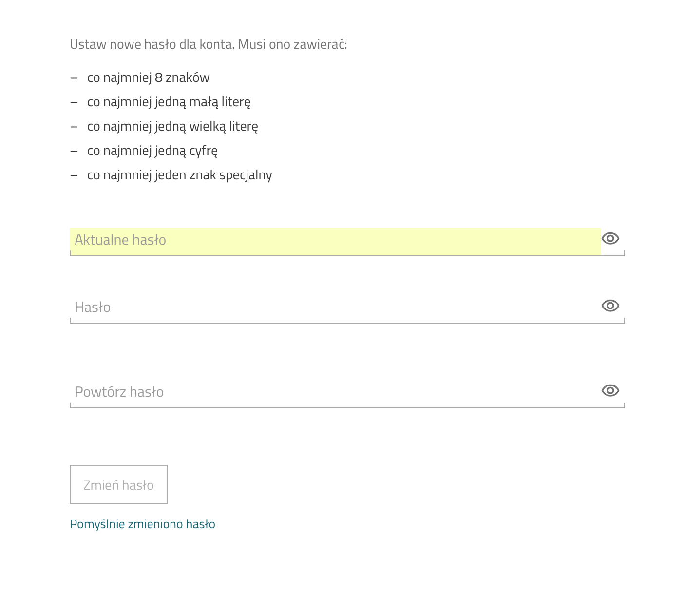Reveal the Powtórz hasło password via eye icon

point(610,390)
